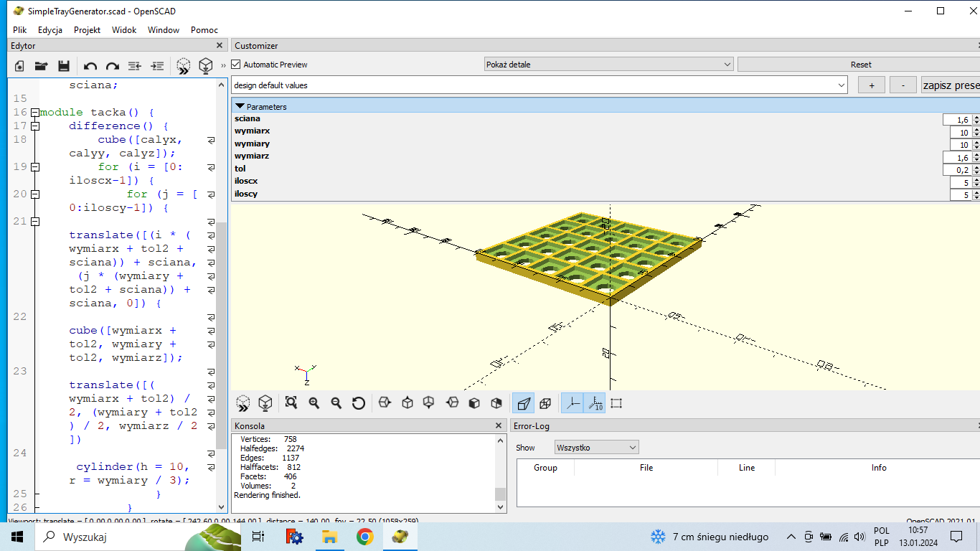This screenshot has height=551, width=980.
Task: Toggle perspective projection off
Action: (x=522, y=402)
